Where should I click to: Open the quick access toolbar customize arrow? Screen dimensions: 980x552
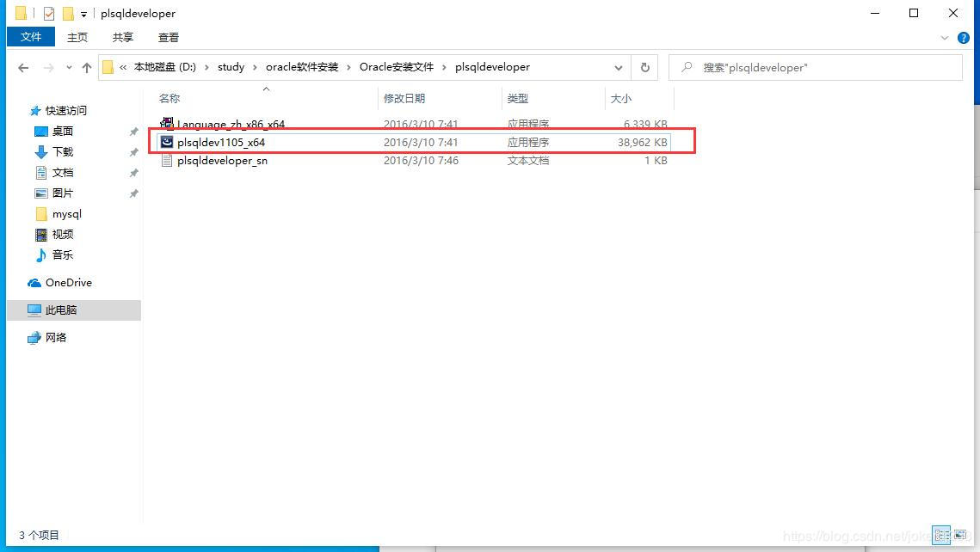pyautogui.click(x=83, y=14)
